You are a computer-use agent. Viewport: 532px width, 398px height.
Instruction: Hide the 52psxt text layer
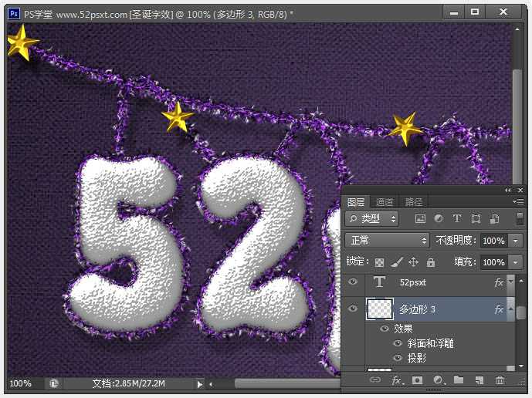[353, 282]
